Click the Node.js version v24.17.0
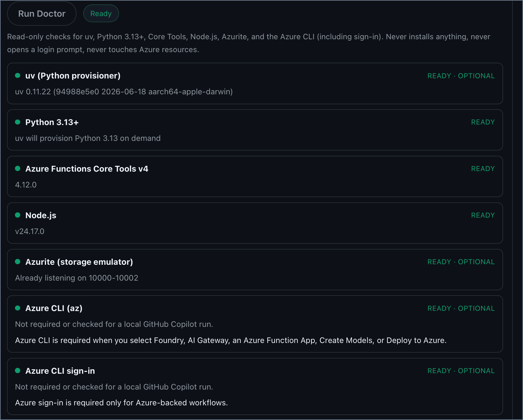 tap(30, 231)
